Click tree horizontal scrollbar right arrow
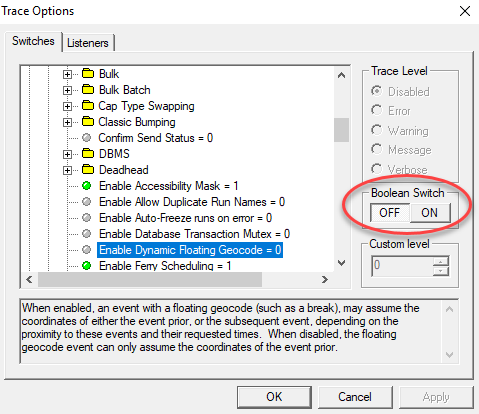The width and height of the screenshot is (479, 414). click(325, 279)
